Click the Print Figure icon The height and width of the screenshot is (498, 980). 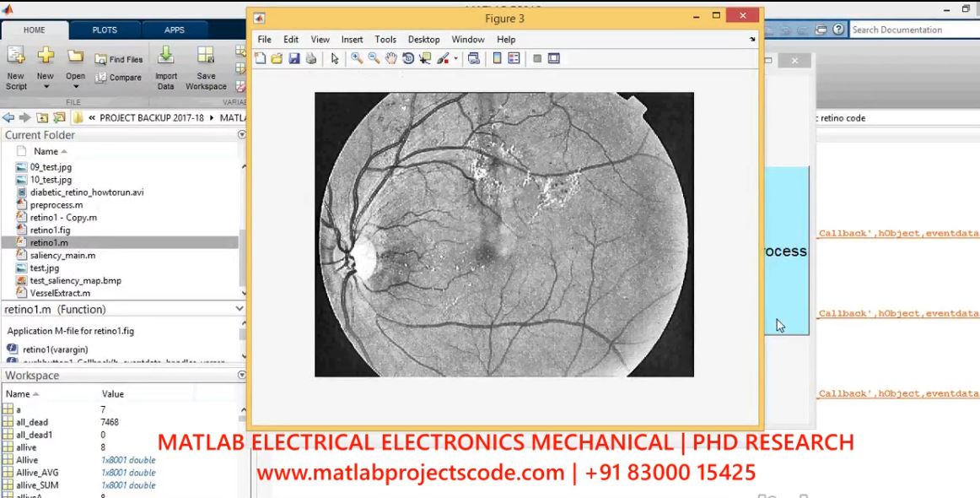point(310,58)
